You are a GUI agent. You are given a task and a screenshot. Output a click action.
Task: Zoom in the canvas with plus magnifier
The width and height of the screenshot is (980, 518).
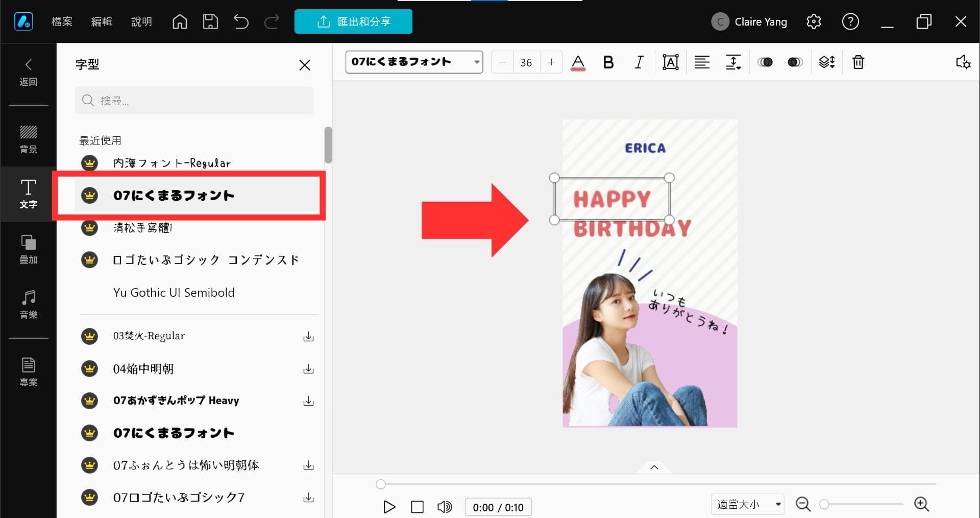tap(921, 505)
